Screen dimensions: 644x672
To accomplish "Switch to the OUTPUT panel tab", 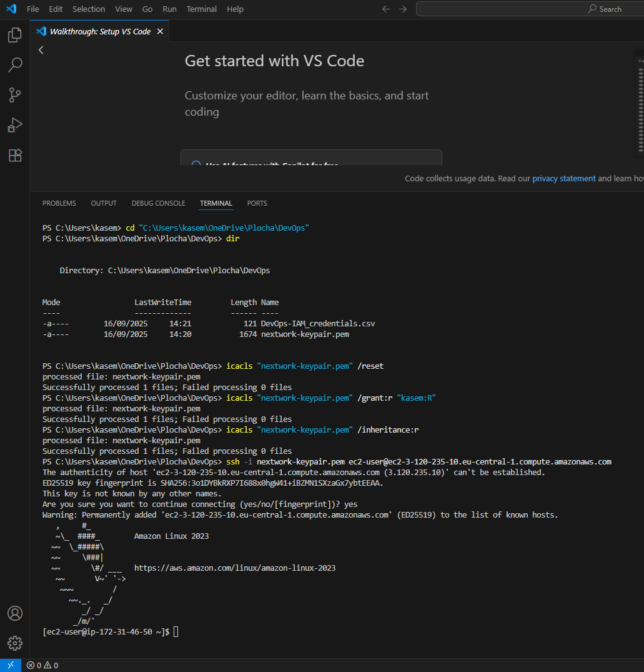I will [104, 203].
